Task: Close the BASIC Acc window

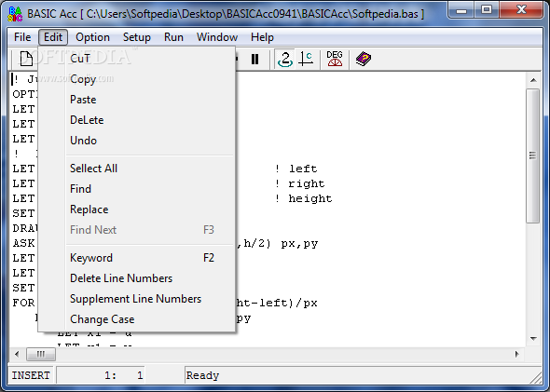Action: 521,10
